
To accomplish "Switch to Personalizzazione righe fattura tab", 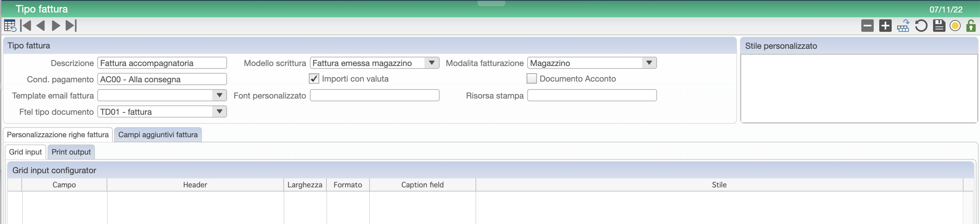I will [58, 134].
